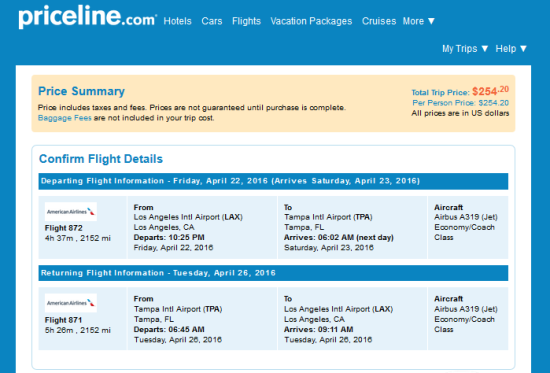Expand the More dropdown menu

(419, 21)
